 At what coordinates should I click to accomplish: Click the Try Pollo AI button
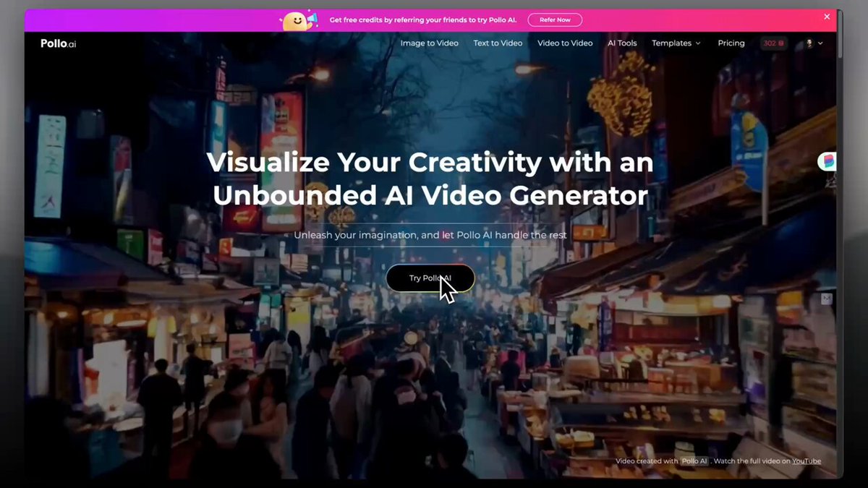click(430, 278)
